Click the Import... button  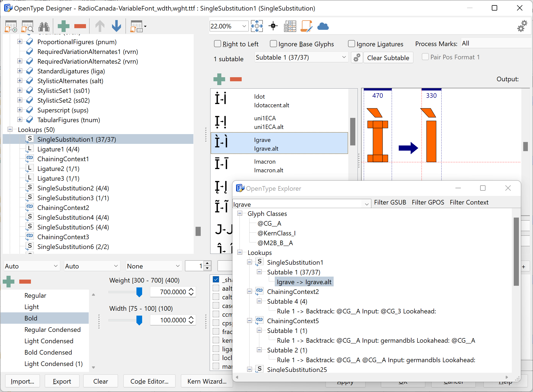click(x=23, y=381)
